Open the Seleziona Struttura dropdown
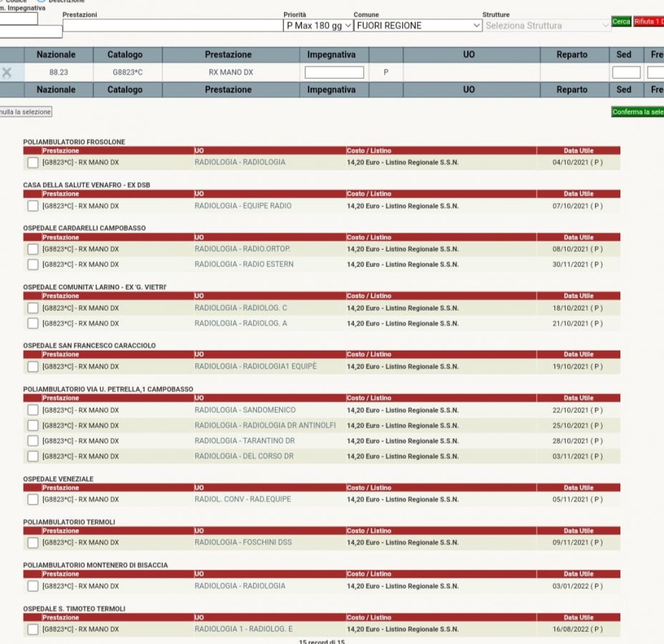Screen dimensions: 664x644 pos(547,26)
